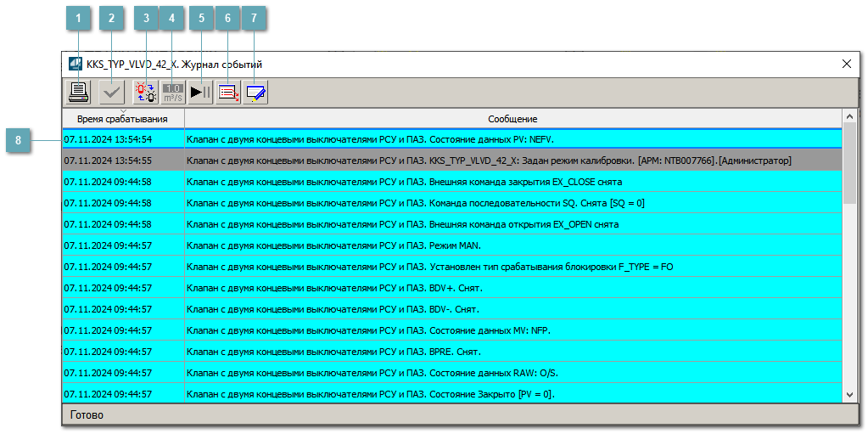Image resolution: width=868 pixels, height=434 pixels.
Task: Close the Журнал событий window
Action: click(846, 64)
